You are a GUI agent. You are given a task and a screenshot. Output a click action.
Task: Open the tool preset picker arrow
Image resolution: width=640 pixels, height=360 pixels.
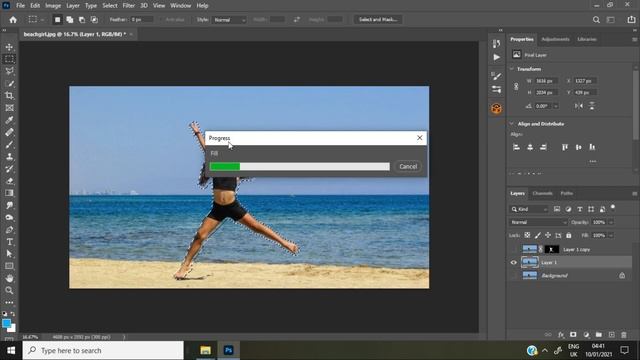(x=42, y=20)
